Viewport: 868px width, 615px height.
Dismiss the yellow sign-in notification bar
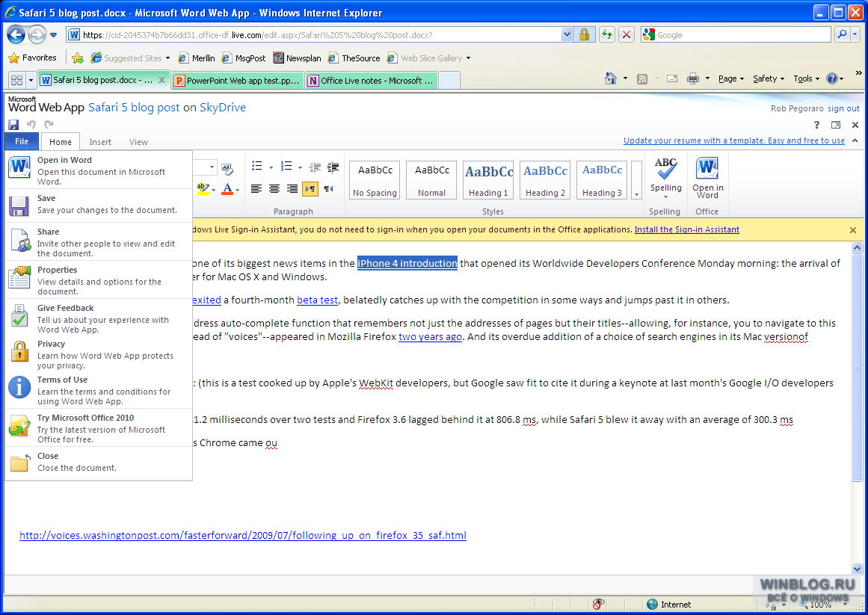coord(852,230)
